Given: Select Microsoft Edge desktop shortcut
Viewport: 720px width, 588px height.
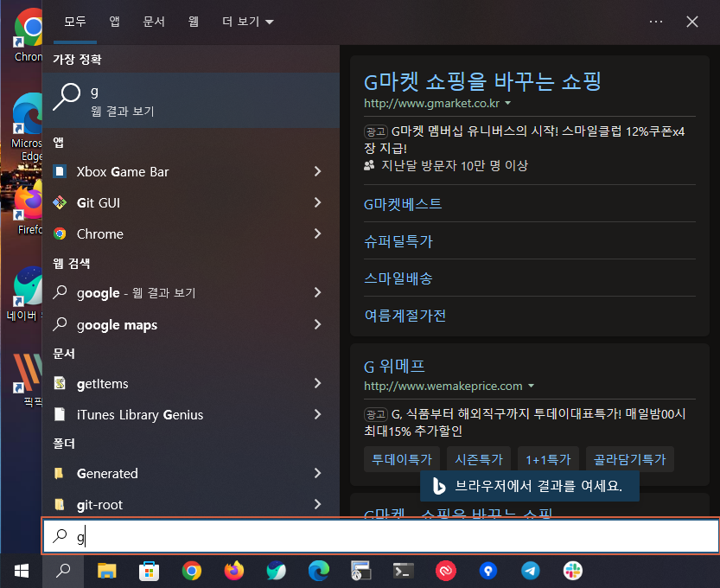Looking at the screenshot, I should 28,126.
